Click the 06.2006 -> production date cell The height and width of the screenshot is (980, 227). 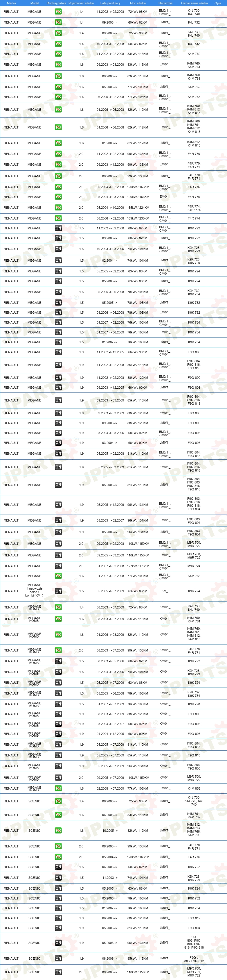click(x=110, y=958)
